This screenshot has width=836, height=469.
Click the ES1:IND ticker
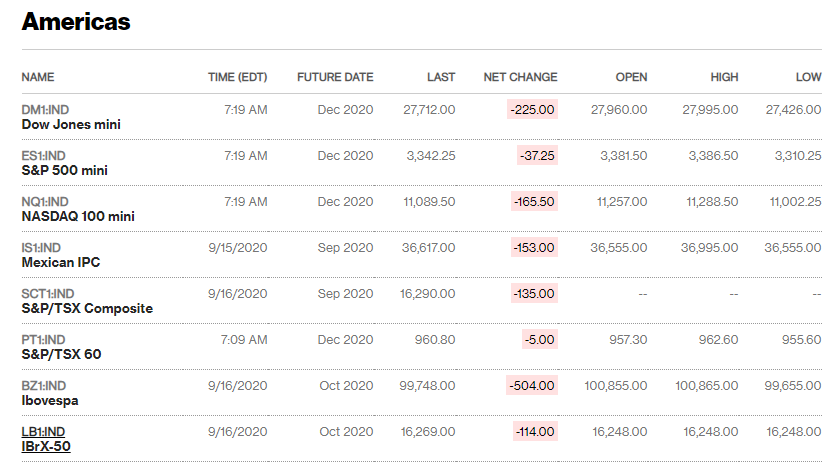click(44, 156)
